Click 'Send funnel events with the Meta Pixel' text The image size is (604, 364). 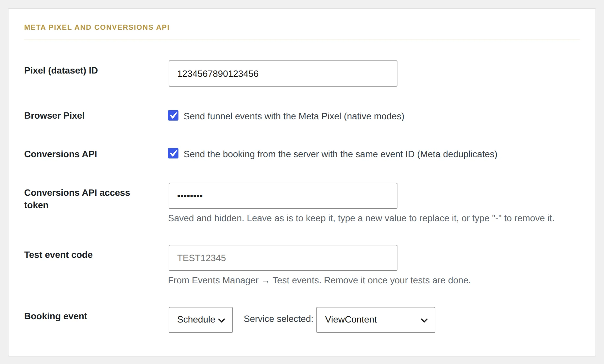point(294,116)
